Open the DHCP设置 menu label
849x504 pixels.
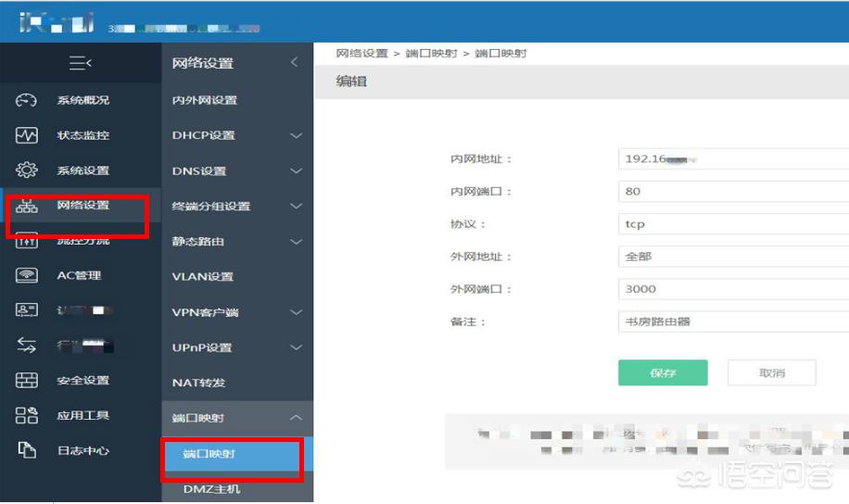click(x=204, y=135)
